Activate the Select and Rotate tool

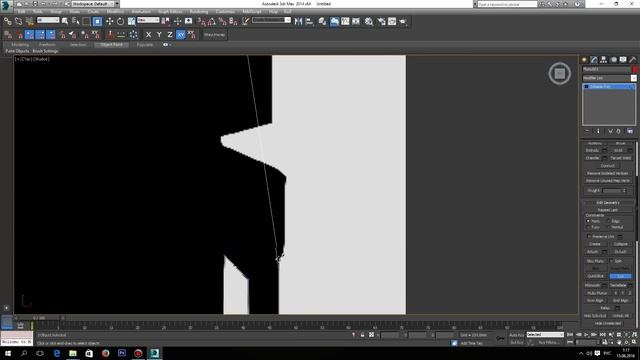[120, 21]
